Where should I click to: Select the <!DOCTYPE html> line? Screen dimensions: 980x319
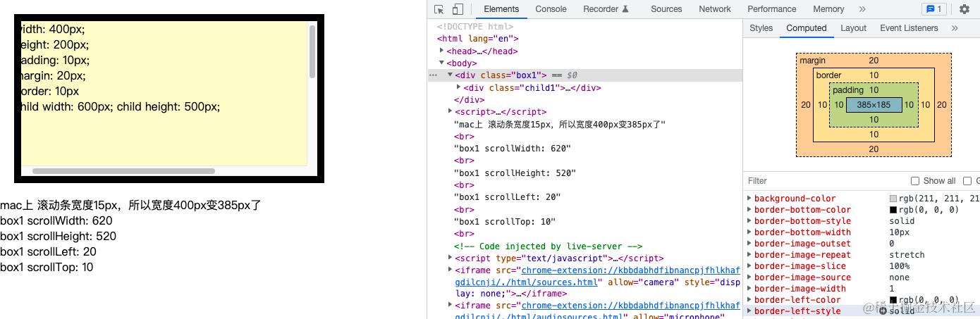pyautogui.click(x=475, y=27)
